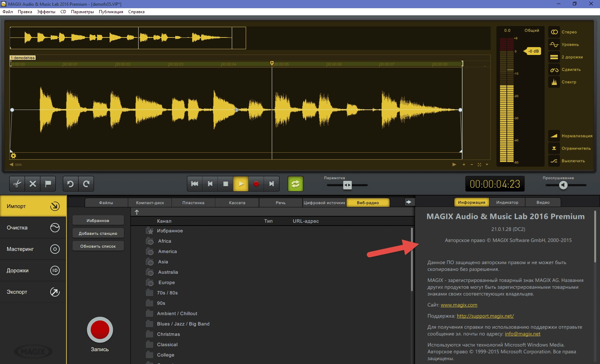The height and width of the screenshot is (364, 600).
Task: Open the Параметры menu
Action: [x=82, y=12]
